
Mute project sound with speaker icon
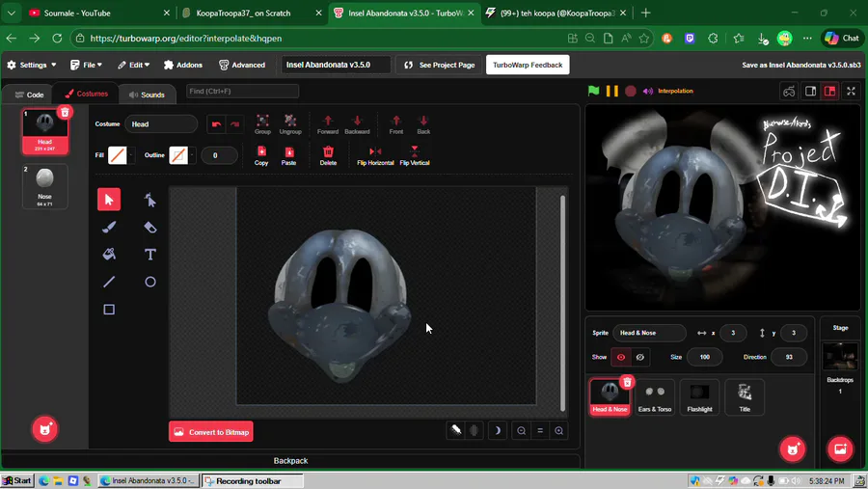pos(648,91)
